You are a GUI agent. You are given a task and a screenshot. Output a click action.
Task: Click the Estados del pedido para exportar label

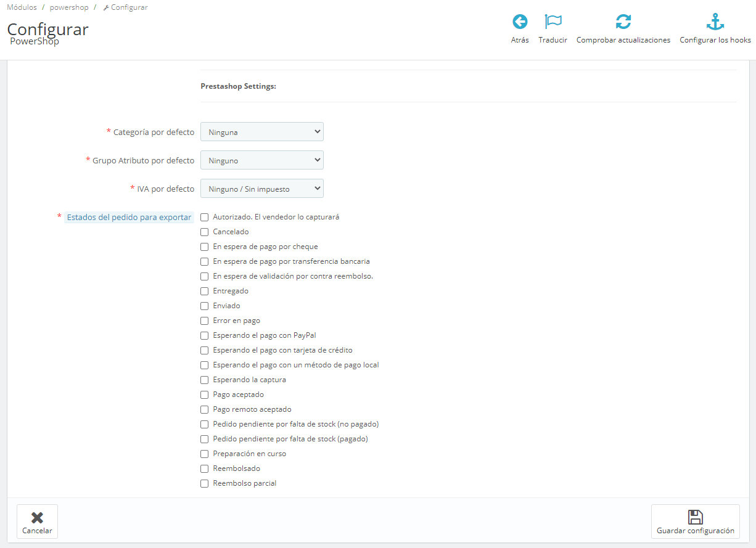coord(129,217)
